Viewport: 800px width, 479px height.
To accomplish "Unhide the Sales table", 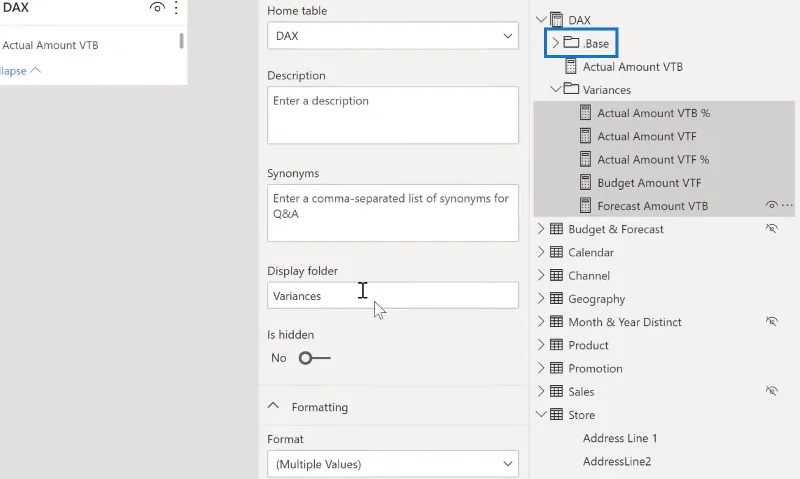I will (x=771, y=391).
